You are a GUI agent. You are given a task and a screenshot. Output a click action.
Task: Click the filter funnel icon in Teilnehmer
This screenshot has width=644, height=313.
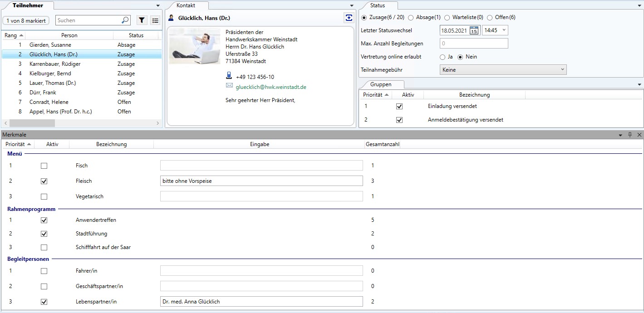tap(142, 20)
